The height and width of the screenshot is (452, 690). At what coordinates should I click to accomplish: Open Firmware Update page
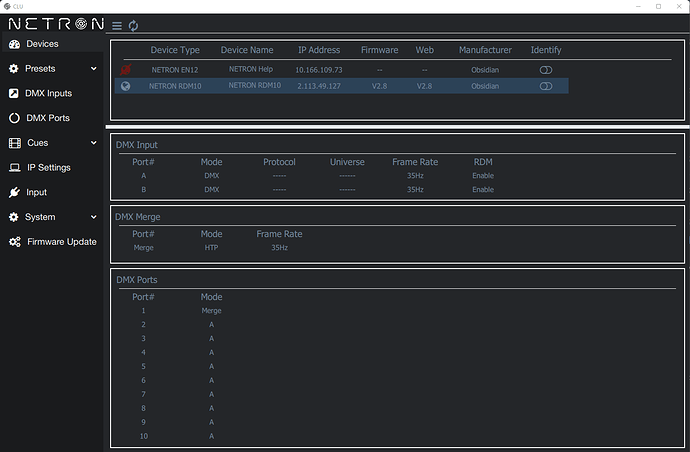[62, 242]
